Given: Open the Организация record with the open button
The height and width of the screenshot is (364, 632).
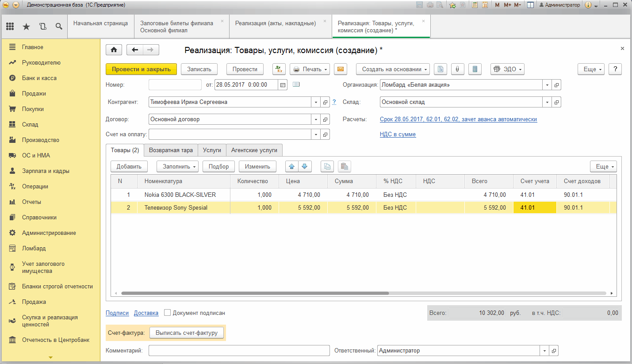Looking at the screenshot, I should [556, 85].
